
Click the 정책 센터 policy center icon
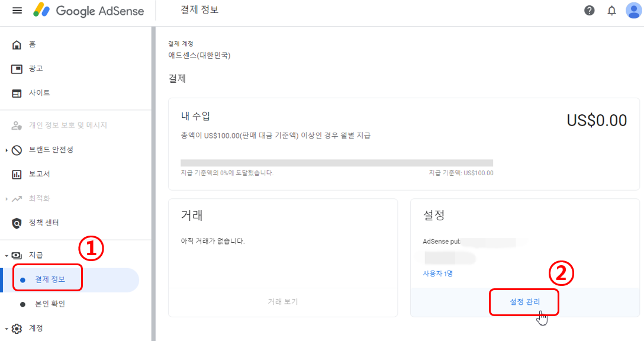coord(16,224)
